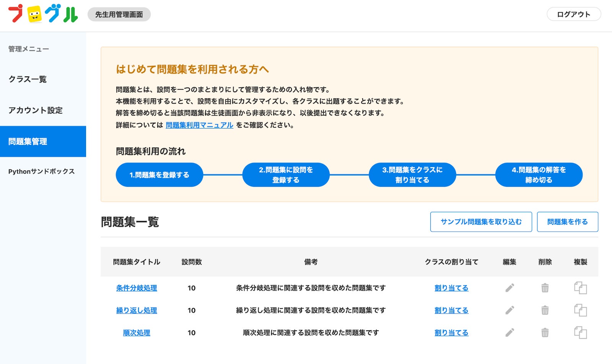Click 問題集を作る button
612x364 pixels.
(567, 222)
